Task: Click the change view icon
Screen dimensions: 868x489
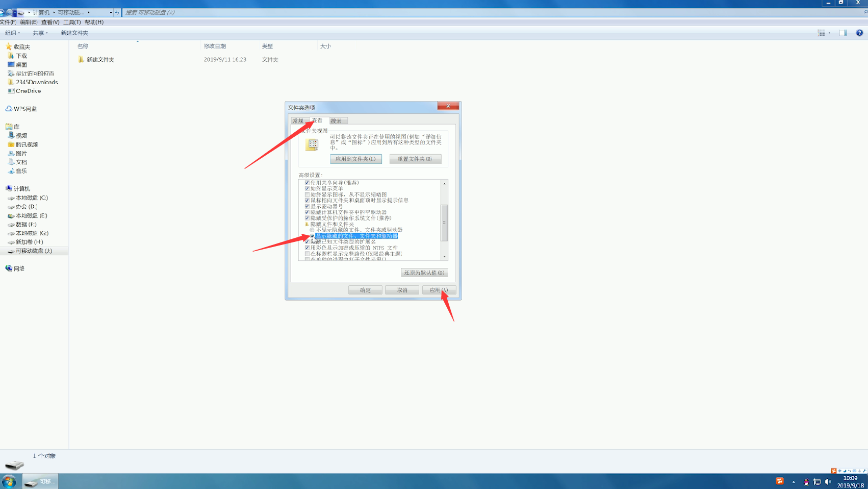Action: click(x=821, y=33)
